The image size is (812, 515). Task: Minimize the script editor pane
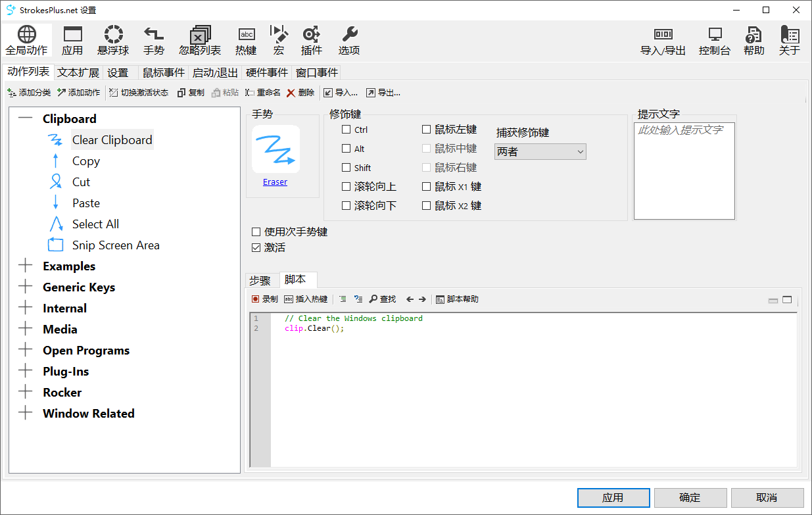point(773,301)
